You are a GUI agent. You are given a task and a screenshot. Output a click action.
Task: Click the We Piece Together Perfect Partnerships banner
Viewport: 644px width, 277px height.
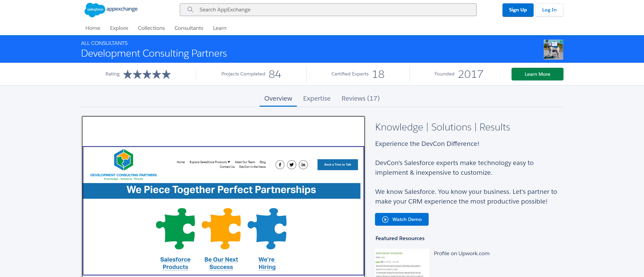click(x=222, y=190)
